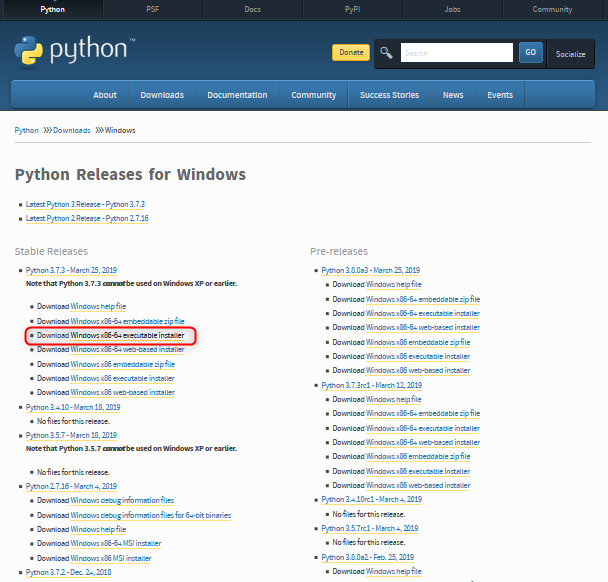Viewport: 608px width, 582px height.
Task: Click the Python logo in the header
Action: (x=74, y=50)
